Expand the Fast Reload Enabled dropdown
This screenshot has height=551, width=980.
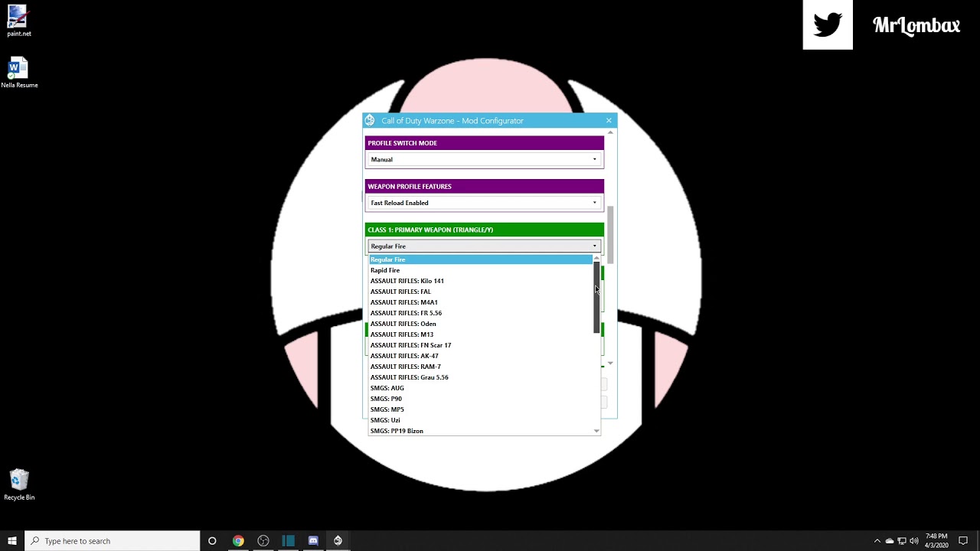click(x=484, y=203)
